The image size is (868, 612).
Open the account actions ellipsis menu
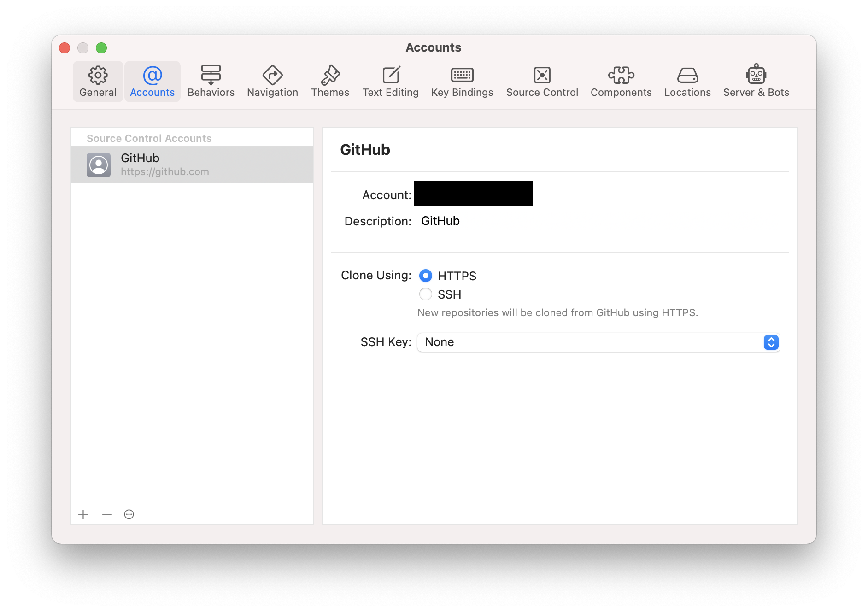point(129,514)
